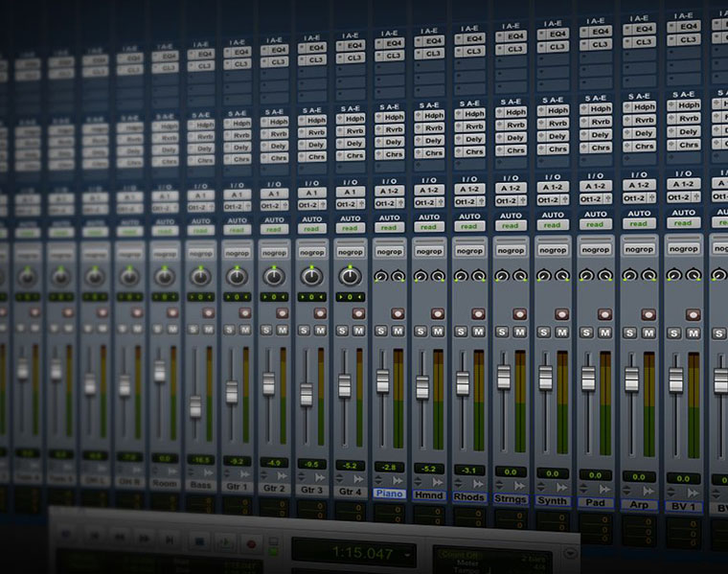Click the pan knob on Gtr 4
Image resolution: width=728 pixels, height=574 pixels.
click(x=351, y=276)
